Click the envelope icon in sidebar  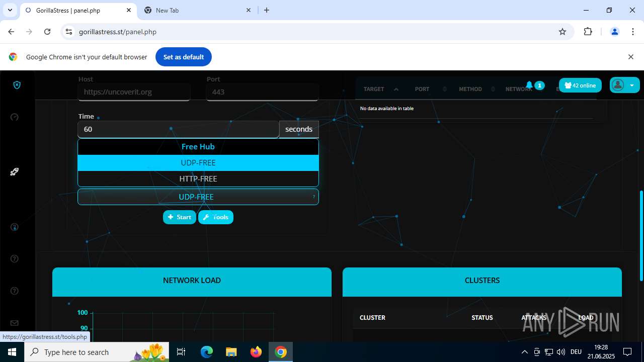tap(15, 323)
